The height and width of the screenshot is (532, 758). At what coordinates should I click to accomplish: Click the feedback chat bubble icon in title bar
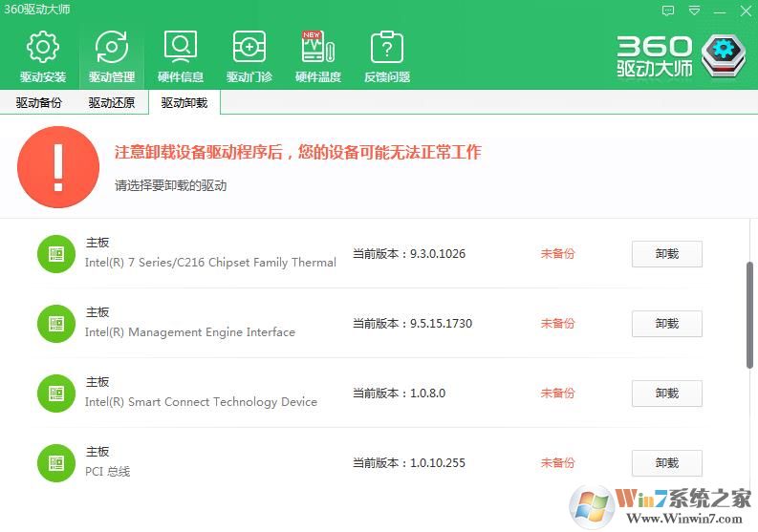point(668,11)
